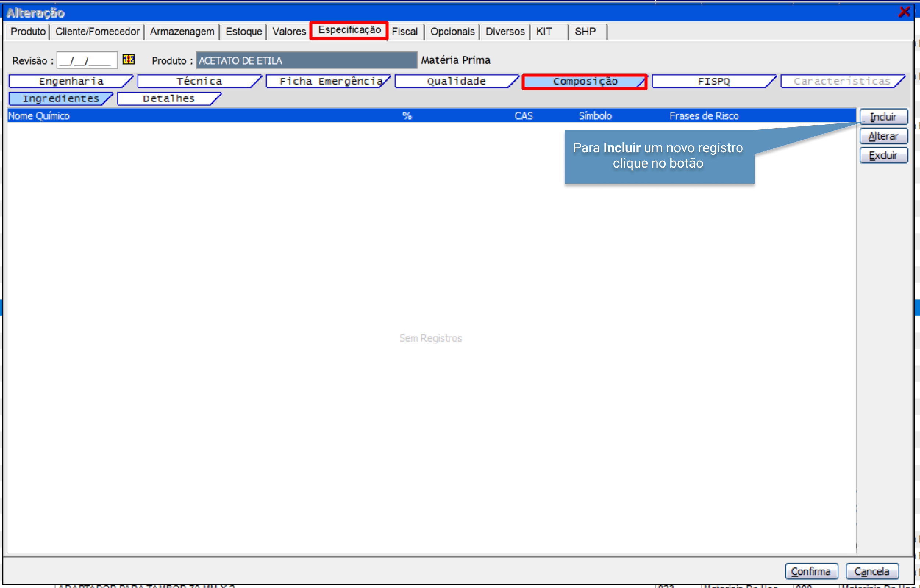Close the Alteração window with red X
The width and height of the screenshot is (920, 588).
coord(904,12)
